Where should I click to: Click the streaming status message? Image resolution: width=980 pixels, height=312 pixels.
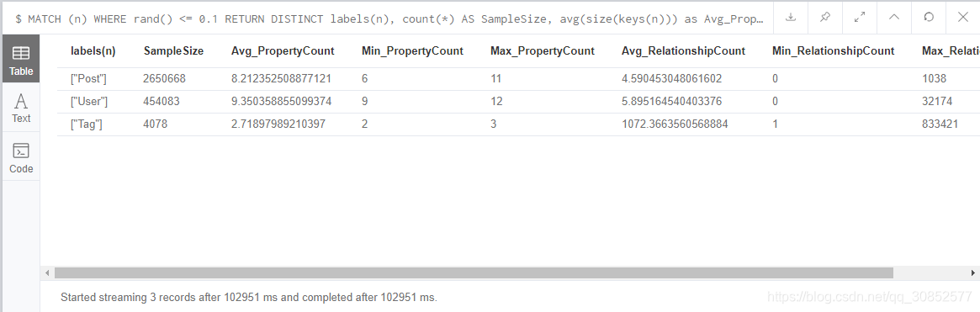pos(249,298)
